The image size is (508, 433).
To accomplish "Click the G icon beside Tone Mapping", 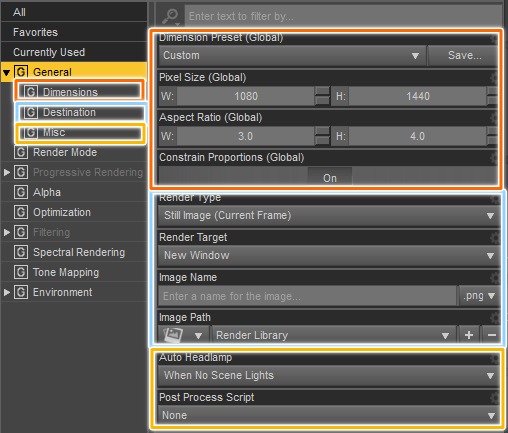I will [21, 272].
